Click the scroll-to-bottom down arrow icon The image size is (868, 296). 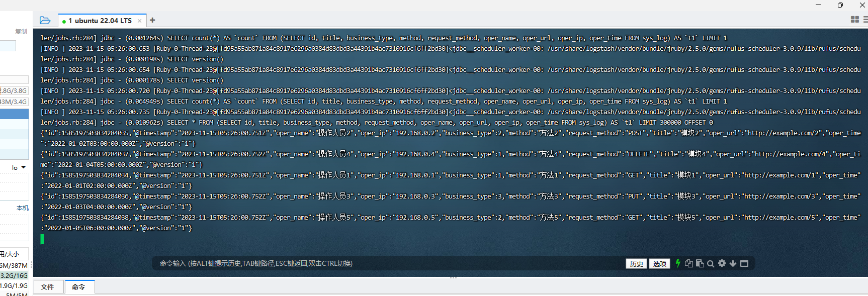tap(733, 263)
